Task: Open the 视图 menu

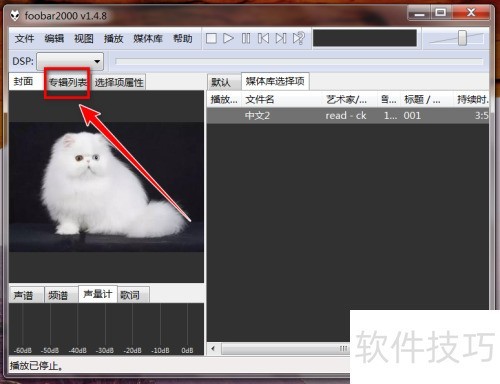Action: [84, 39]
